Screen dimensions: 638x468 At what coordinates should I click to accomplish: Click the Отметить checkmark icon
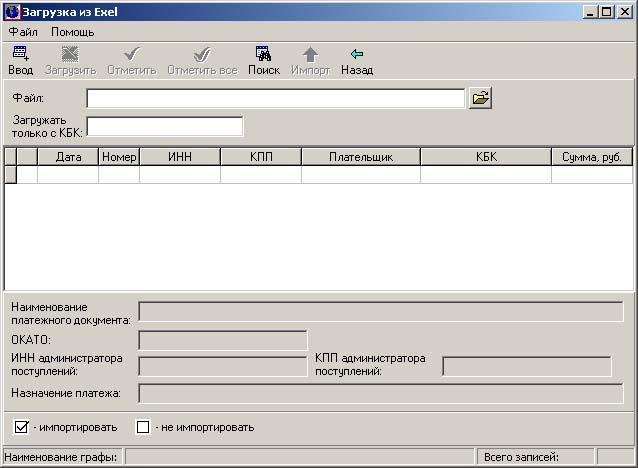[131, 55]
